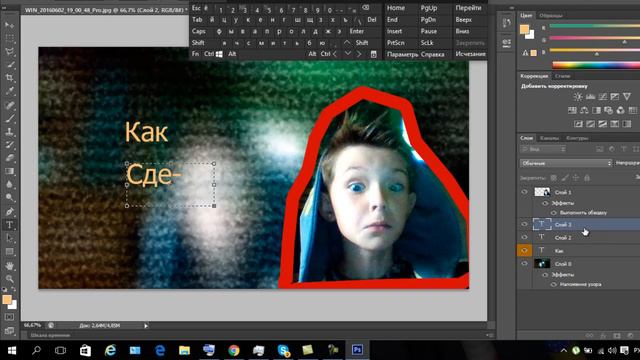Viewport: 640px width, 360px height.
Task: Select the Move tool in the toolbox
Action: pyautogui.click(x=9, y=25)
